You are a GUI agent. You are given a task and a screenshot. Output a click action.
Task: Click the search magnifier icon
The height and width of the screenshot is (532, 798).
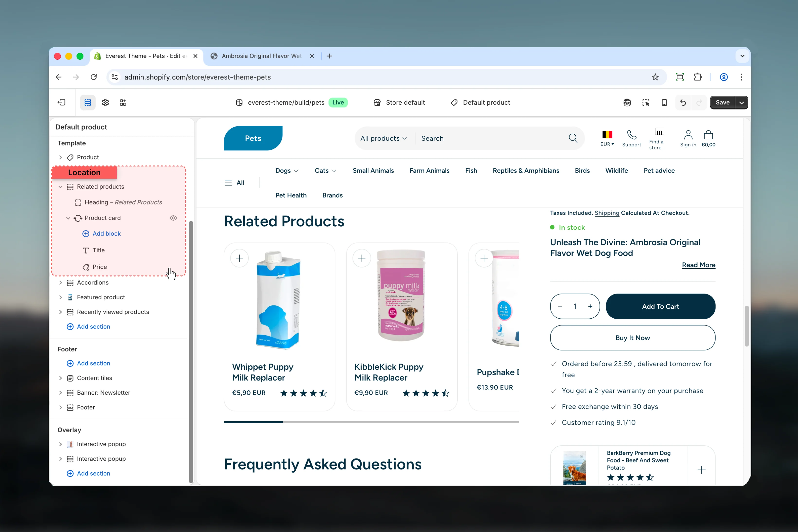573,138
